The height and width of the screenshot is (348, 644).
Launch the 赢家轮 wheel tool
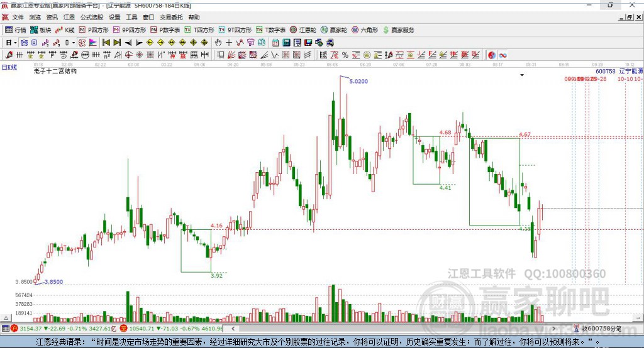pyautogui.click(x=334, y=30)
